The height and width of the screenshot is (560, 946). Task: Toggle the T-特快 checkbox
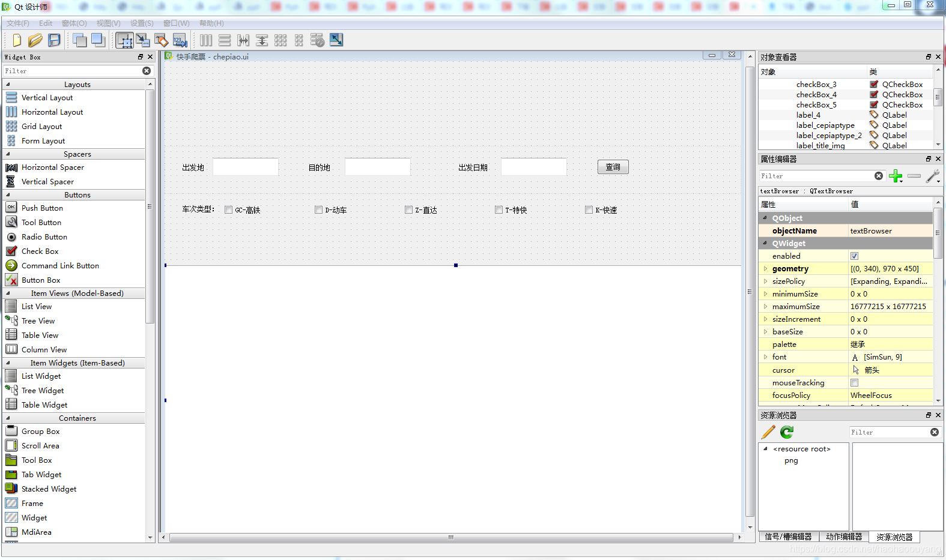tap(499, 210)
